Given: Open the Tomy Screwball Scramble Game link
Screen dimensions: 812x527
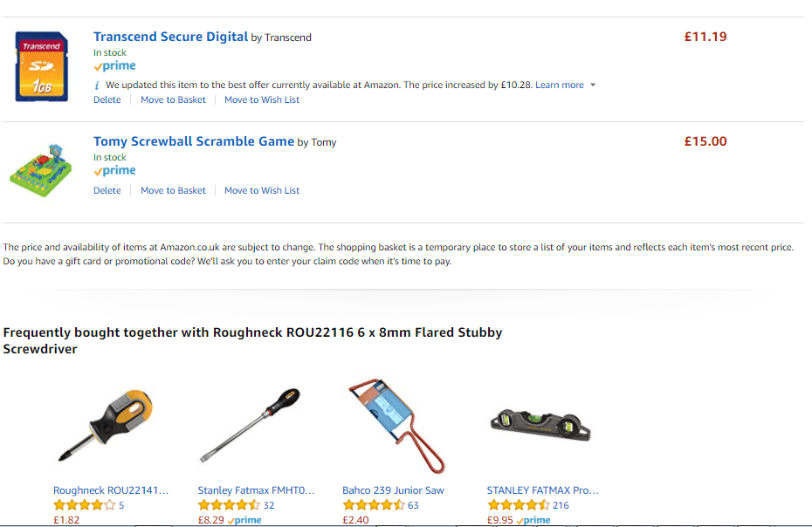Looking at the screenshot, I should [x=192, y=141].
